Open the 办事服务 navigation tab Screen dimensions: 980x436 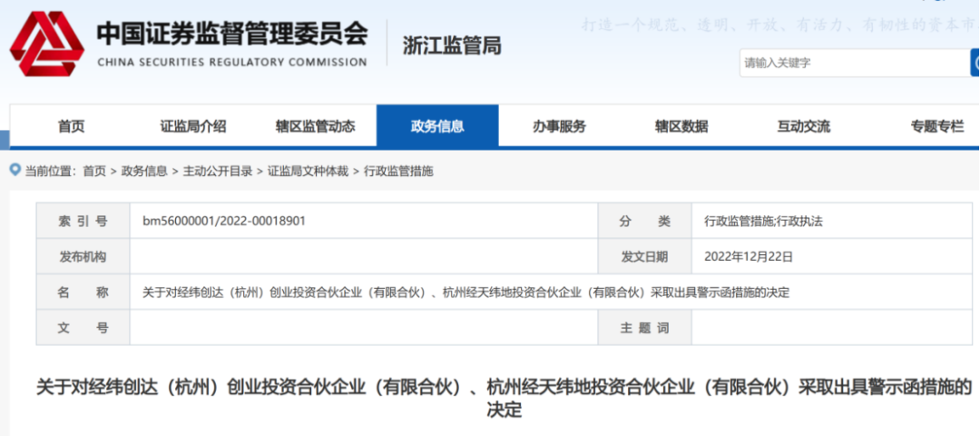[559, 126]
